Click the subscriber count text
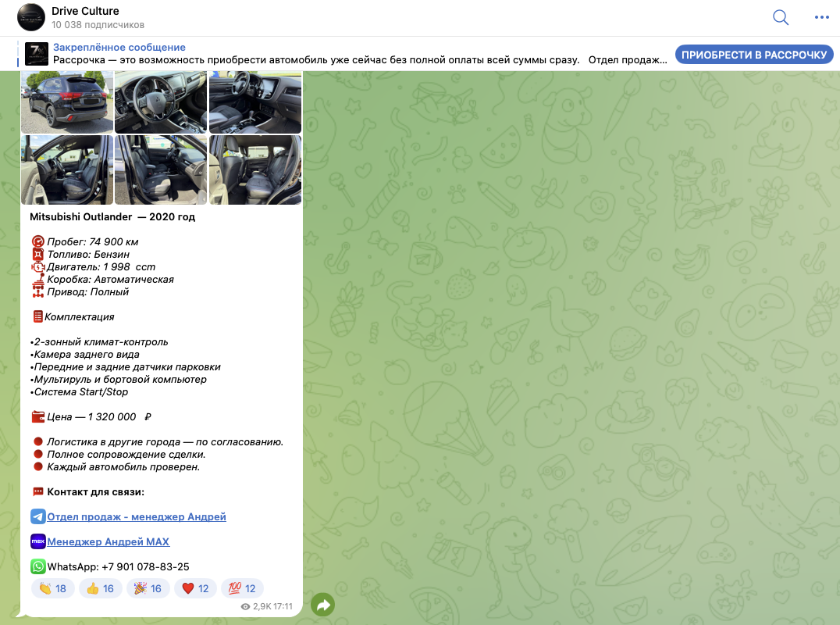 (x=98, y=25)
